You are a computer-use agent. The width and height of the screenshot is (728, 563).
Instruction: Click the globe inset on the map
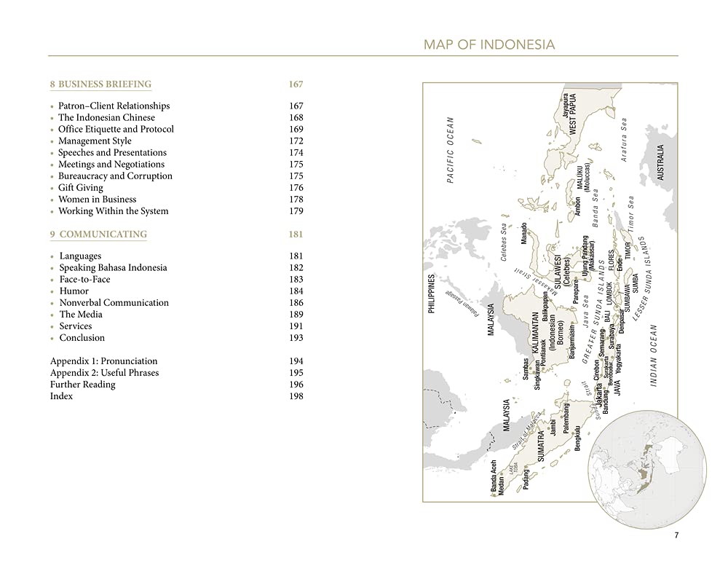pyautogui.click(x=647, y=459)
